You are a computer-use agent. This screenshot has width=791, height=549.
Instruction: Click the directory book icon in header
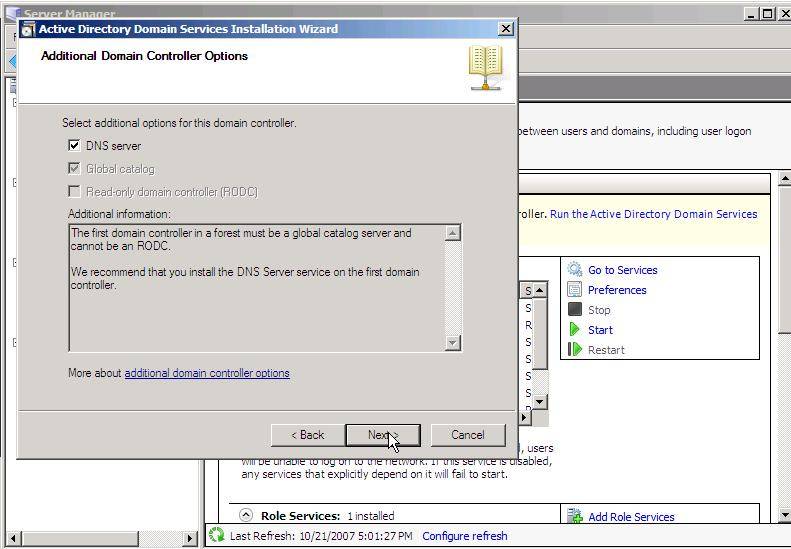485,68
